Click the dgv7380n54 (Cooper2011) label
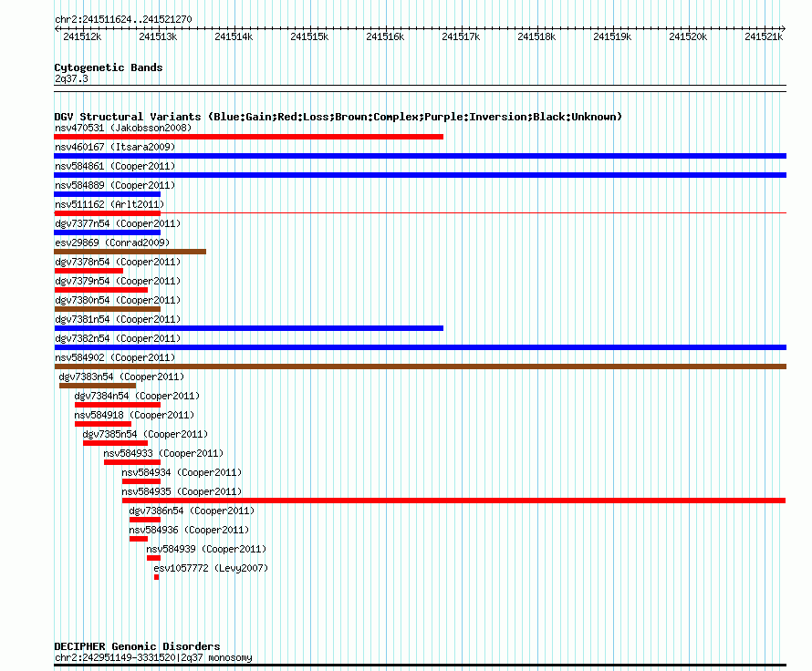Screen dimensions: 812x671 118,300
